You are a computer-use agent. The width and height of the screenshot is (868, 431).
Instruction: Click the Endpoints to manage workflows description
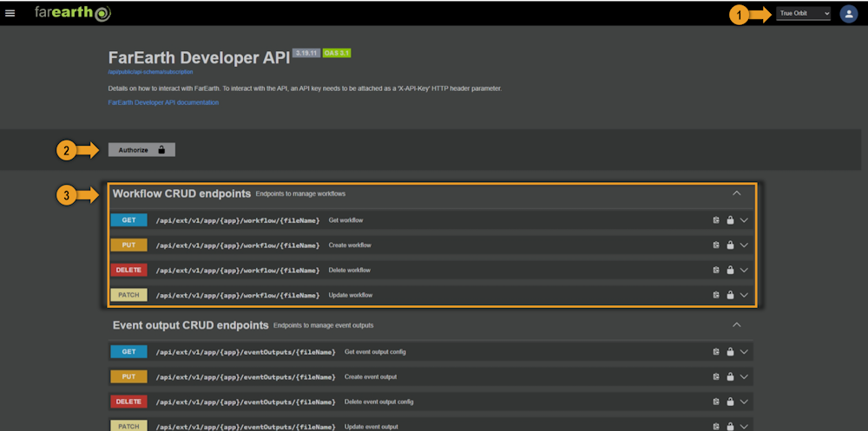pos(300,193)
